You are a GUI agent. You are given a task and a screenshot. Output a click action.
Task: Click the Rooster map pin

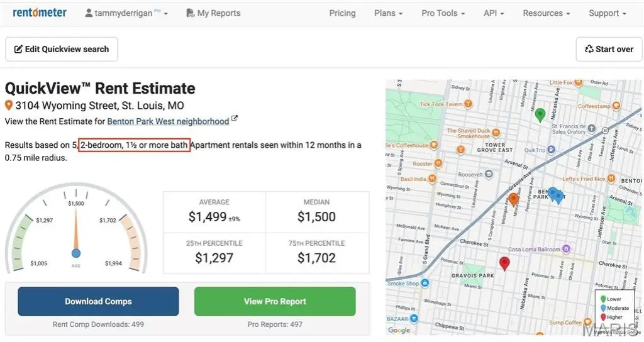tap(438, 163)
